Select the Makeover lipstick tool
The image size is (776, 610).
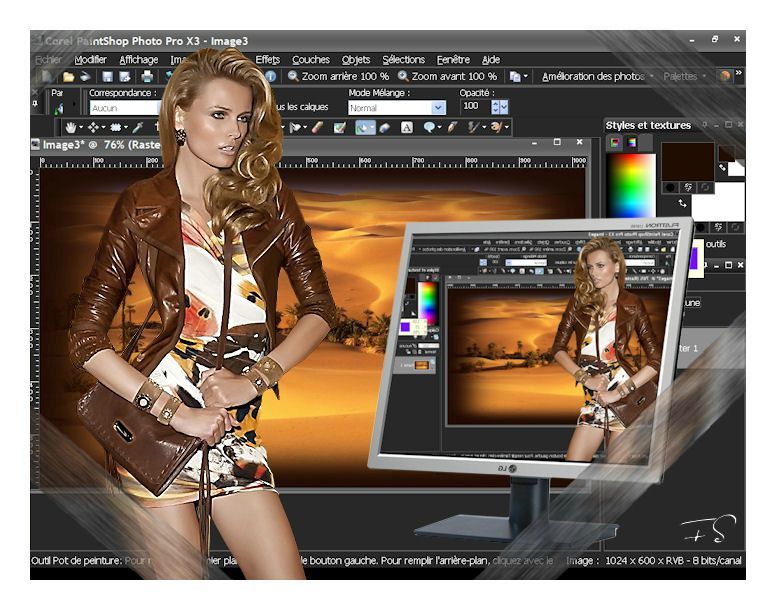318,128
